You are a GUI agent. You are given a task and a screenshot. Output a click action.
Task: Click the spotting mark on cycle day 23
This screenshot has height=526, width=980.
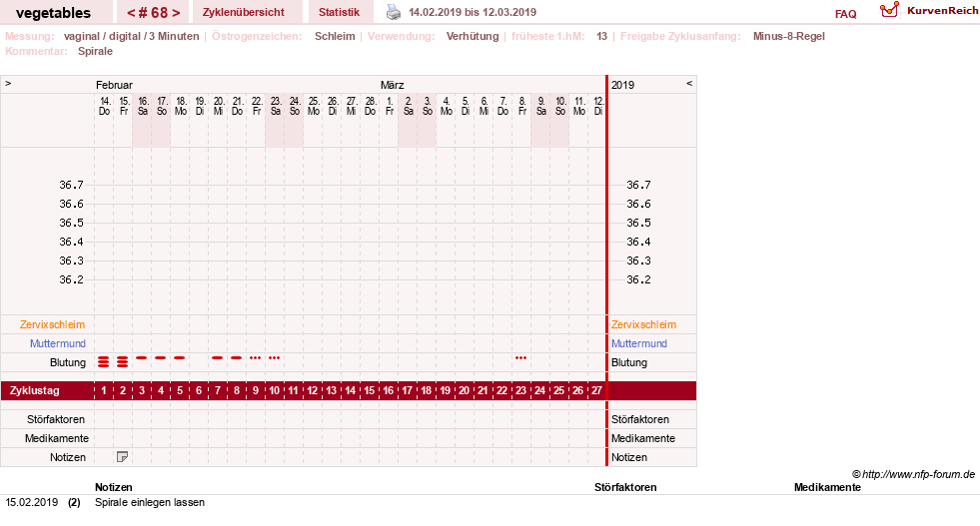520,358
